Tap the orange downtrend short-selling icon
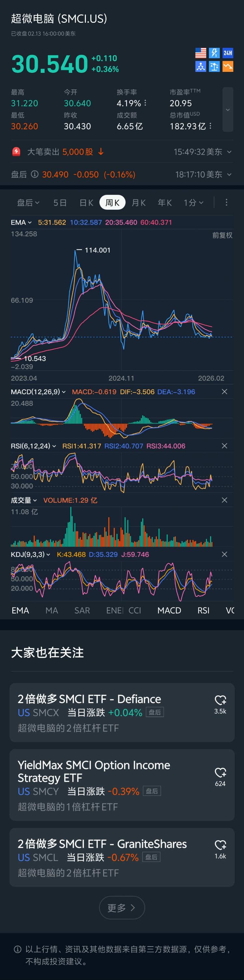This screenshot has height=980, width=244. pyautogui.click(x=228, y=67)
